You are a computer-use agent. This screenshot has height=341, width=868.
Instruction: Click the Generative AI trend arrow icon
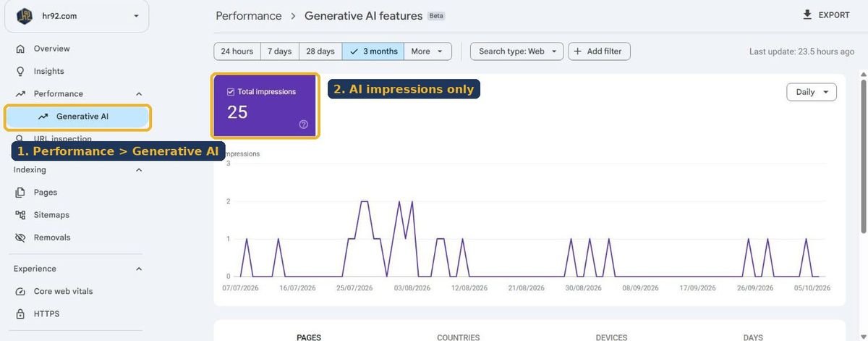tap(43, 117)
